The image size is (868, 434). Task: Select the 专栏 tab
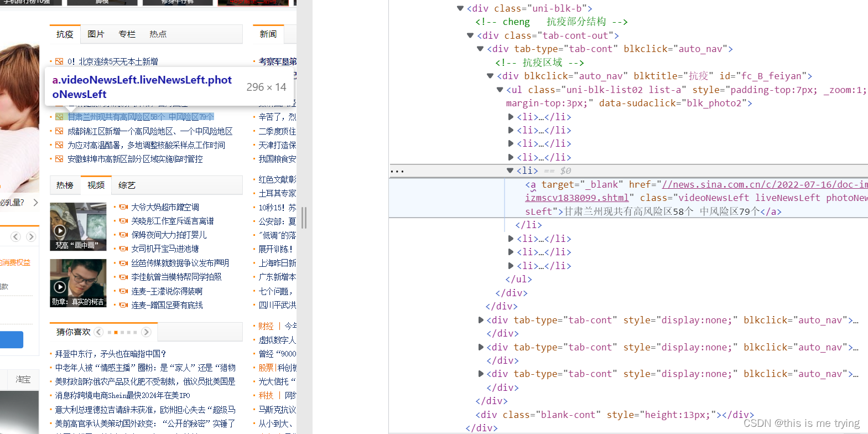pyautogui.click(x=127, y=34)
